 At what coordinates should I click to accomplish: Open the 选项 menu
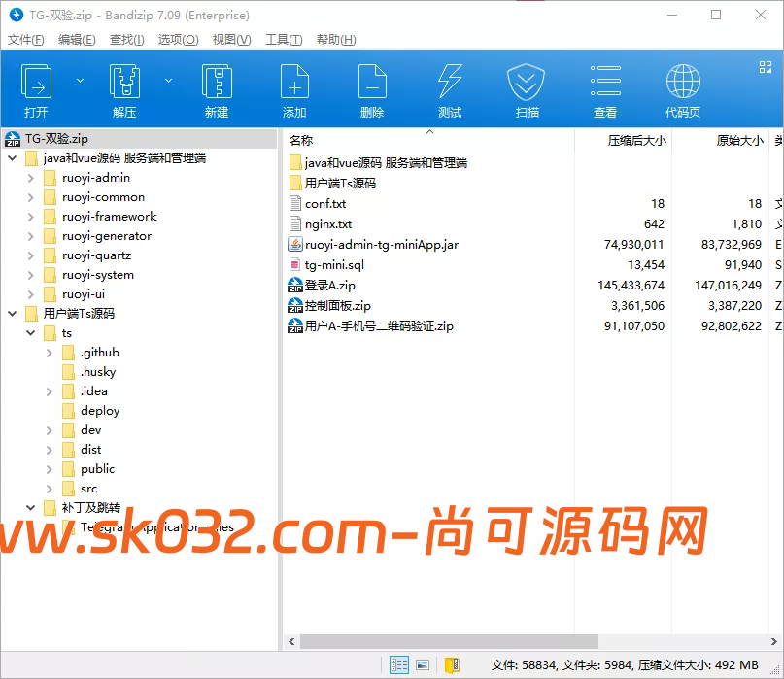(177, 39)
